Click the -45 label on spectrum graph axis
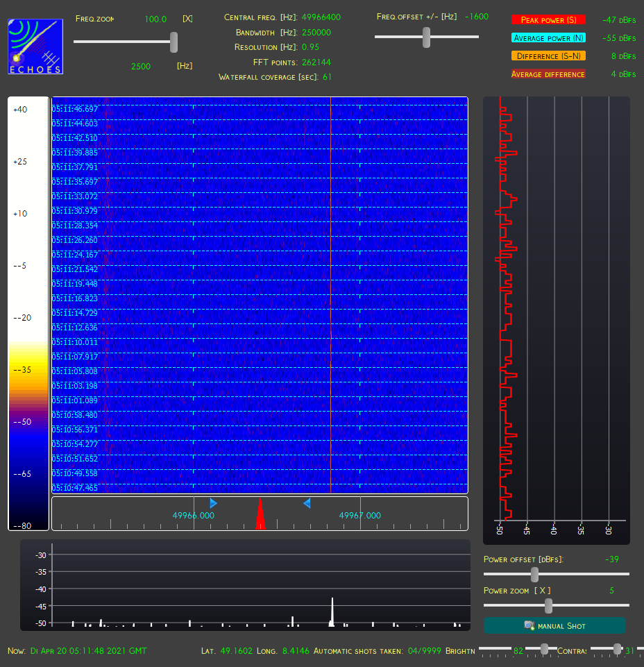The image size is (644, 667). coord(40,607)
